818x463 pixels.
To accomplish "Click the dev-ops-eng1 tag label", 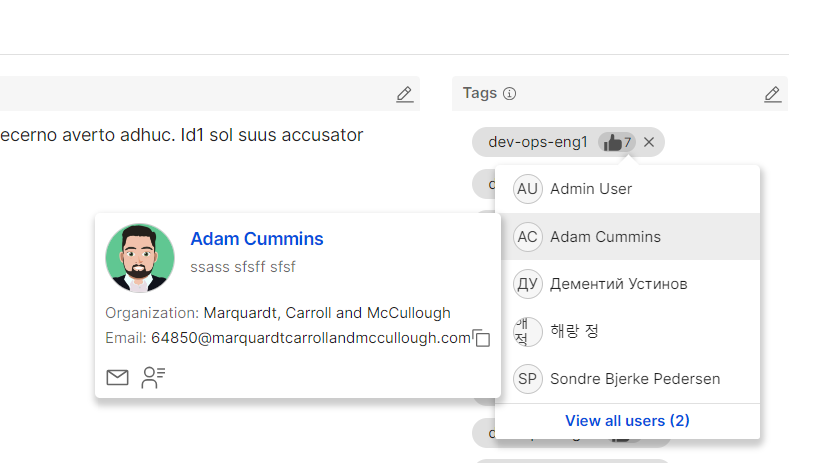I will tap(538, 142).
